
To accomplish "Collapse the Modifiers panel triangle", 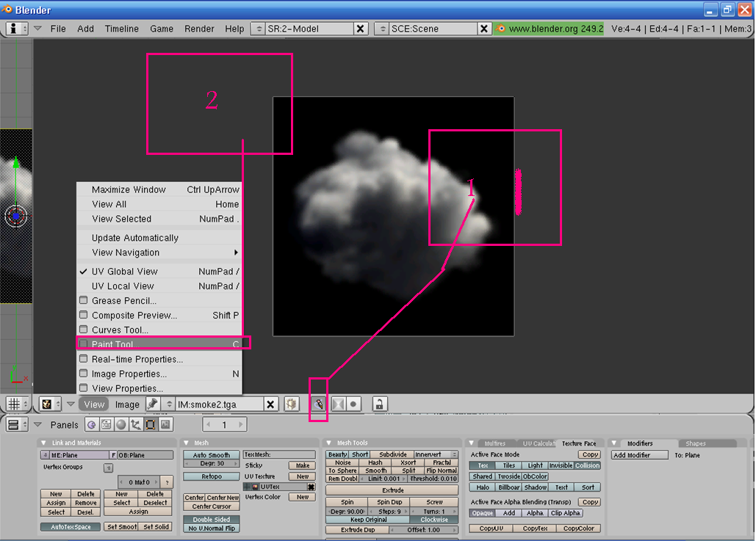I will pos(614,443).
